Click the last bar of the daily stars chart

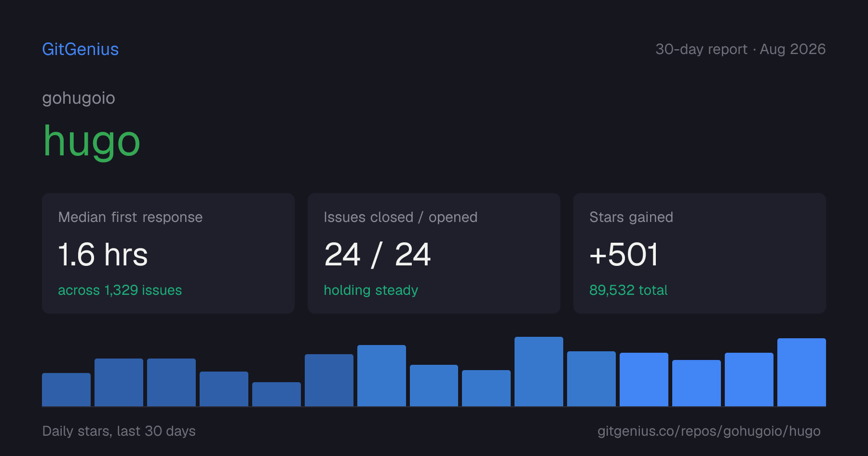(801, 372)
